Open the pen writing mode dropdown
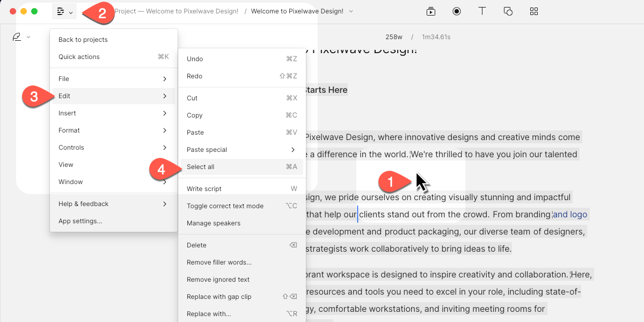The height and width of the screenshot is (322, 644). click(21, 37)
